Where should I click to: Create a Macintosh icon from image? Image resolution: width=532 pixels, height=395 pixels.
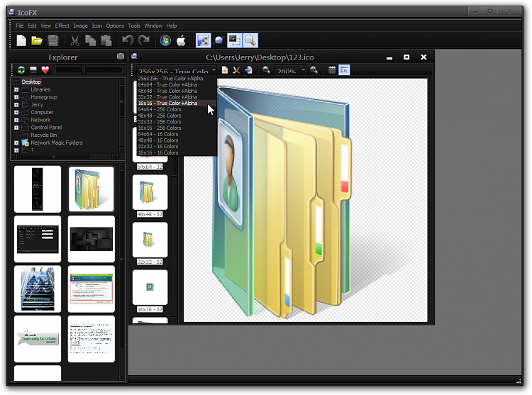[x=181, y=40]
